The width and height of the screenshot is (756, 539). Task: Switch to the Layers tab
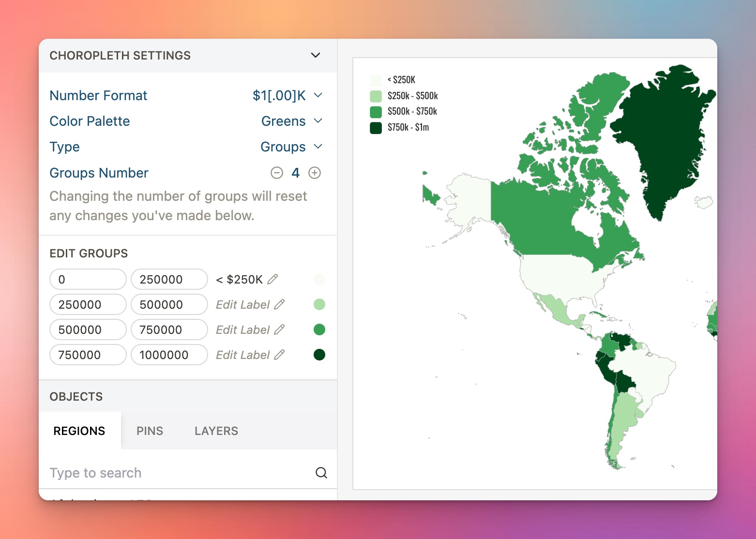pos(216,431)
